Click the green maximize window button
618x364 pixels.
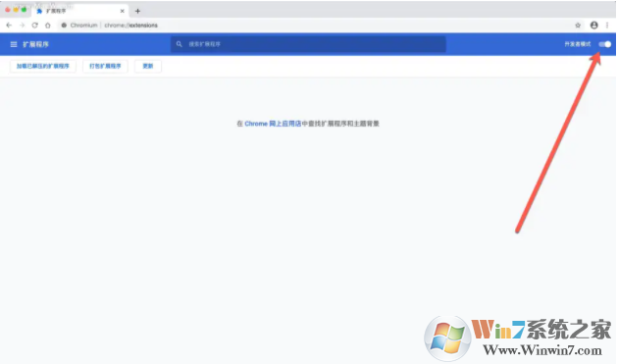(x=25, y=10)
